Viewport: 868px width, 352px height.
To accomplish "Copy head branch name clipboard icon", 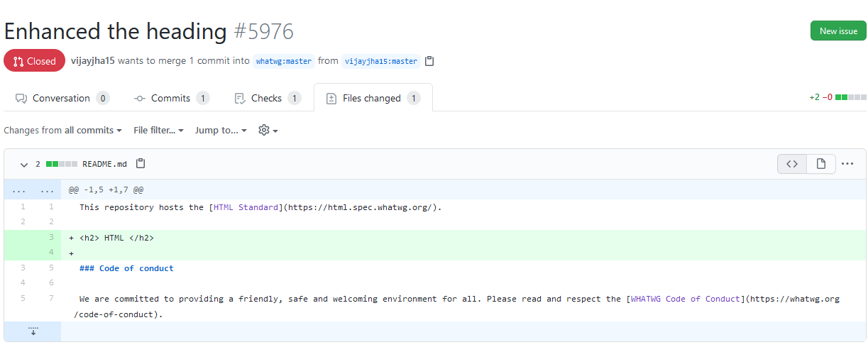I will tap(429, 61).
